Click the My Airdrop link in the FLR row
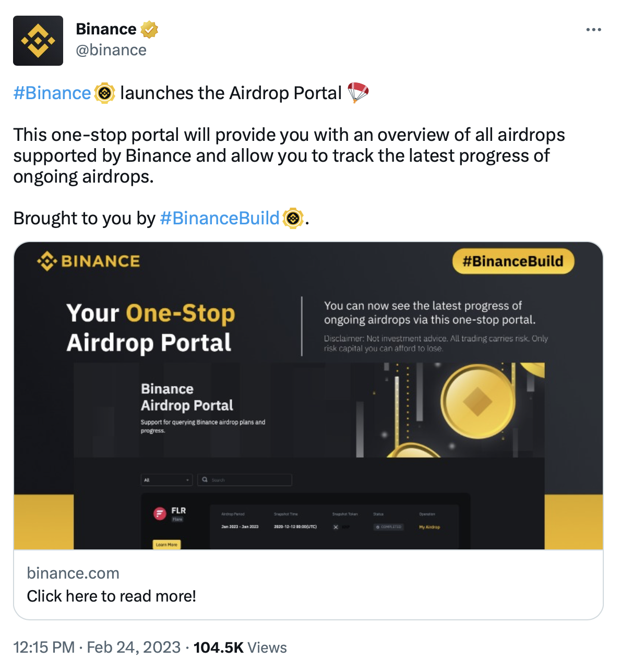The width and height of the screenshot is (620, 672). click(x=429, y=527)
